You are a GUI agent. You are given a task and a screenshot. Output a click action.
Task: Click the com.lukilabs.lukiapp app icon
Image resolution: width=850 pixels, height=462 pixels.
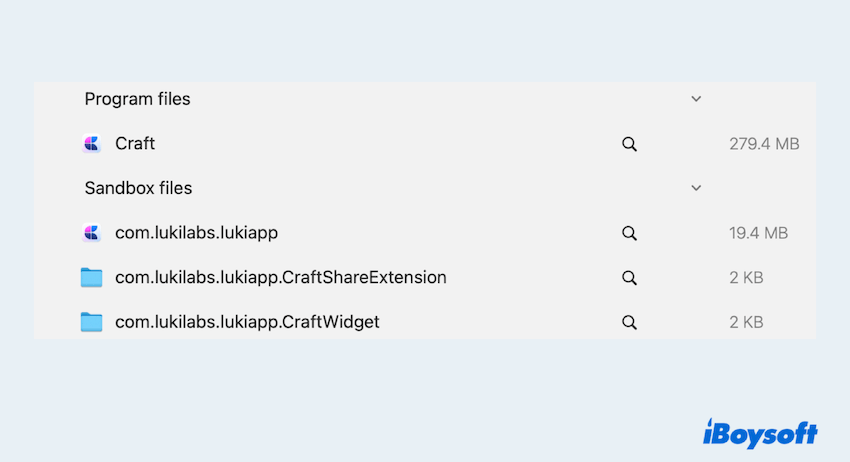tap(92, 233)
